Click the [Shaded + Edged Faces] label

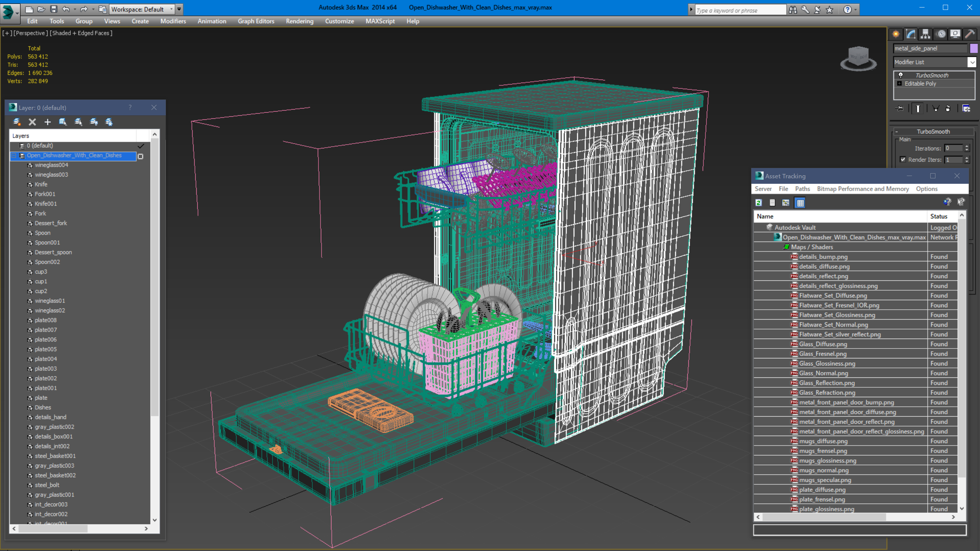coord(81,33)
